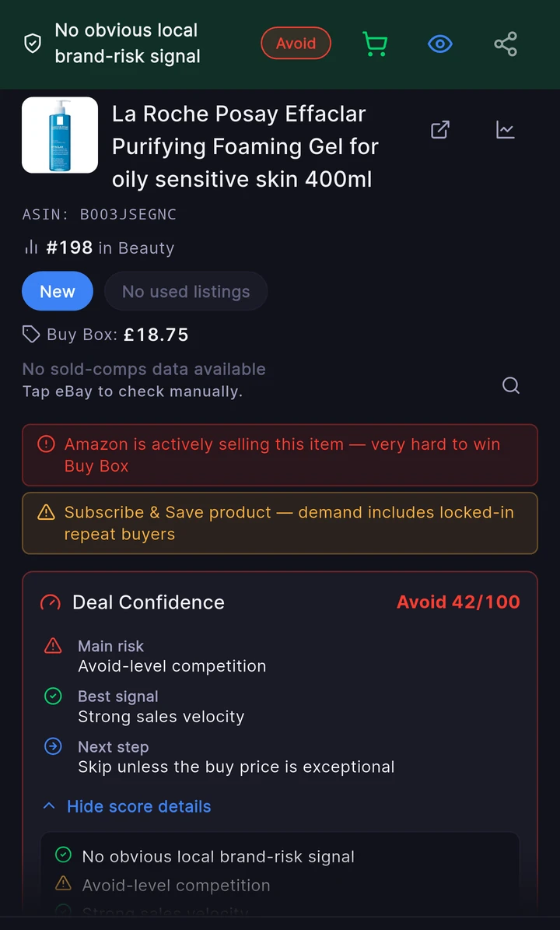Select the No used listings pill

point(186,291)
